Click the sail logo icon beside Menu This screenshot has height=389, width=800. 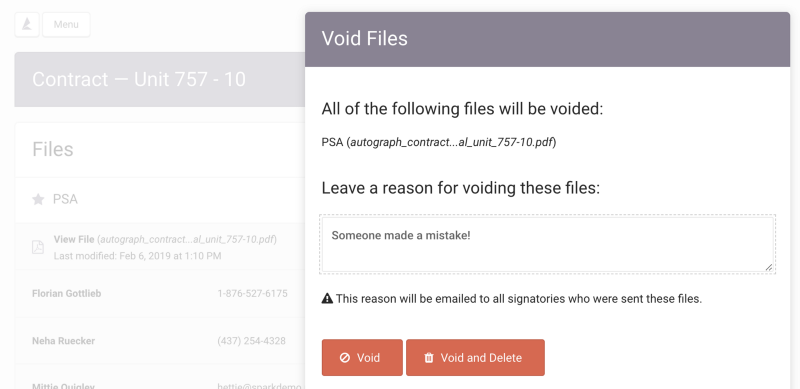click(x=27, y=25)
